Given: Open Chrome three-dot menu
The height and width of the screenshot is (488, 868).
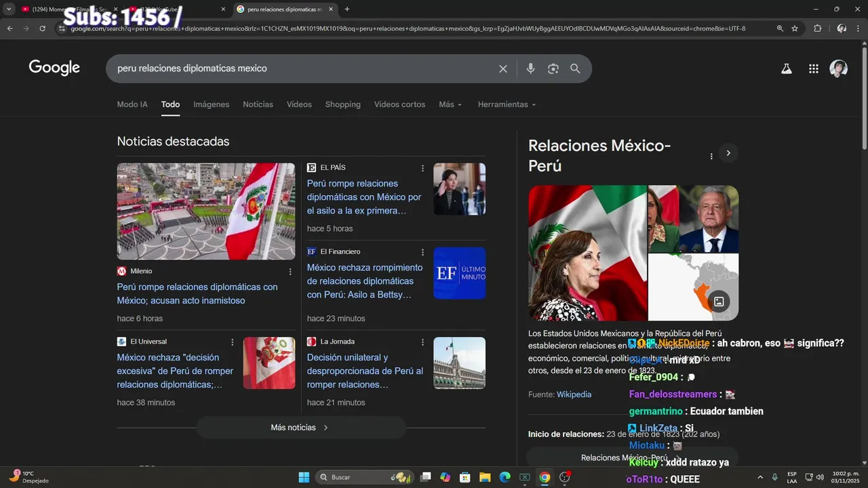Looking at the screenshot, I should point(859,28).
